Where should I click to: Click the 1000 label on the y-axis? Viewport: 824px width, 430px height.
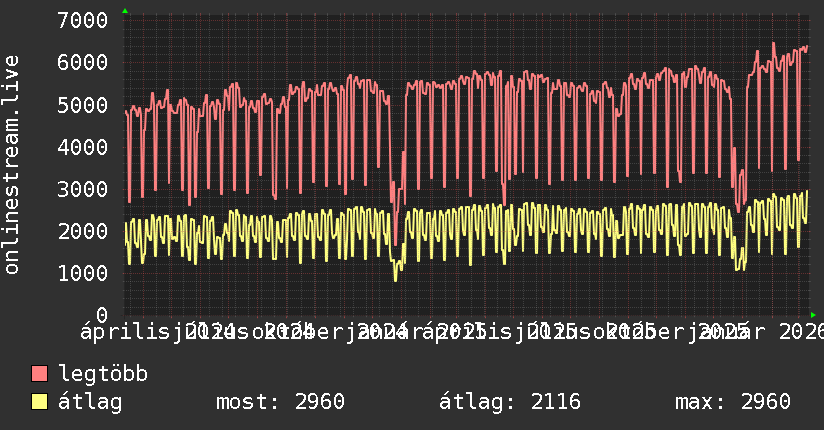[x=83, y=273]
